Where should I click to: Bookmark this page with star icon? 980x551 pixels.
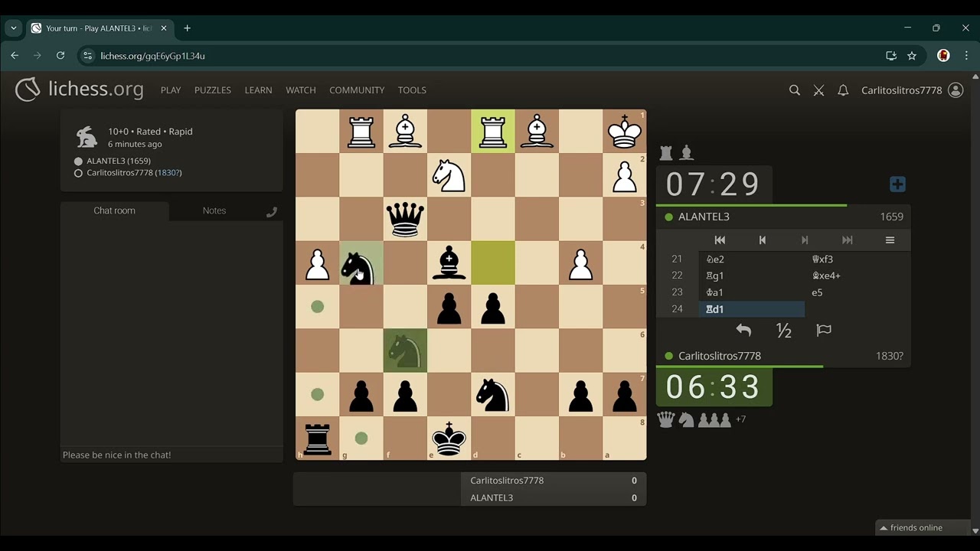pos(912,56)
